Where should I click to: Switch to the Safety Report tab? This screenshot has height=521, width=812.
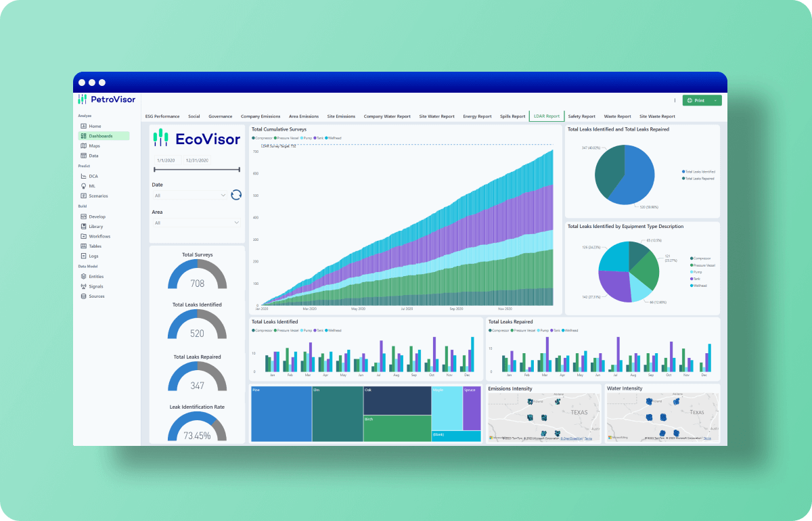581,116
